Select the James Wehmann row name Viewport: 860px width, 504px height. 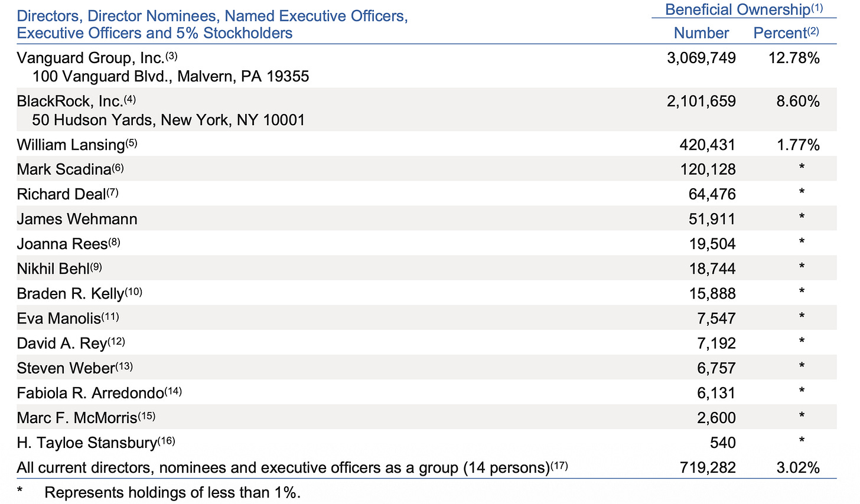pyautogui.click(x=77, y=219)
